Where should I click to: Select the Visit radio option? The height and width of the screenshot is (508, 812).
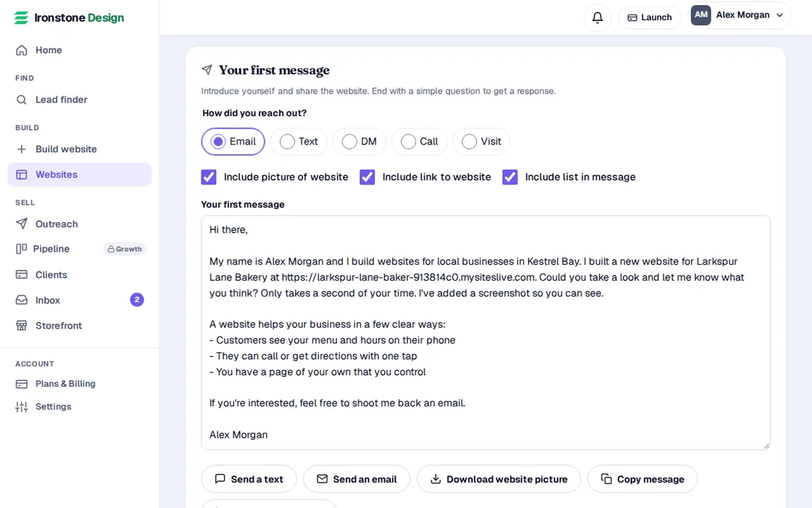(x=481, y=142)
